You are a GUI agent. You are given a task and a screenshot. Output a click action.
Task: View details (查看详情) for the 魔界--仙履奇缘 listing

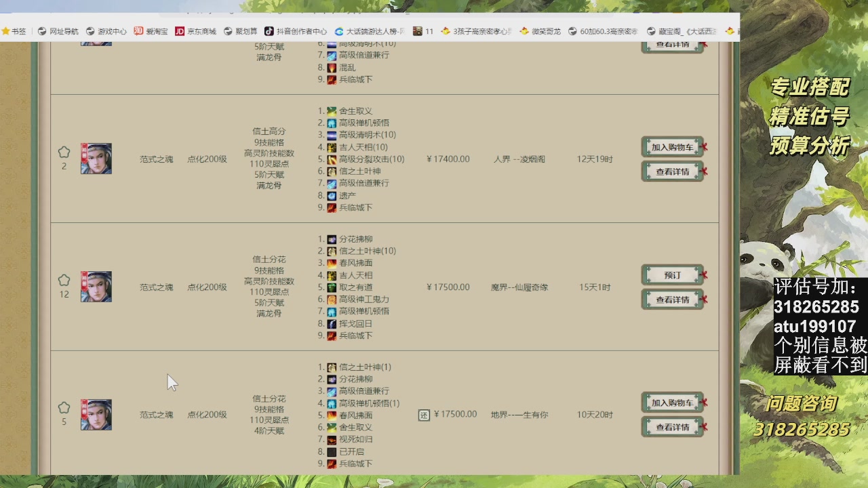click(672, 300)
